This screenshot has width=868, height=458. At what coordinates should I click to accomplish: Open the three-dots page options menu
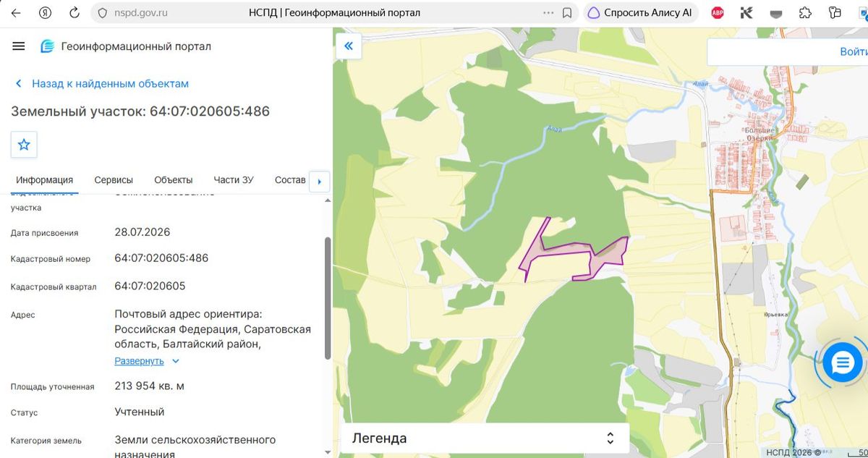click(548, 13)
